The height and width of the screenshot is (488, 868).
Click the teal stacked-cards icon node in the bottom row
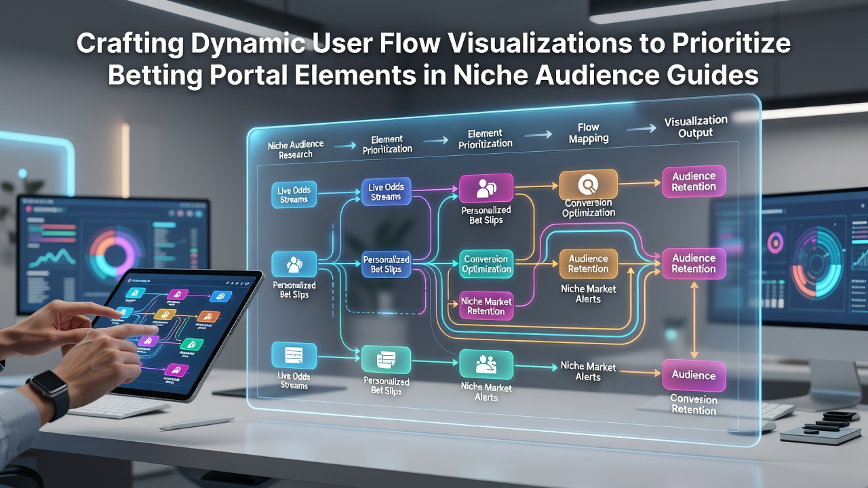[x=386, y=360]
